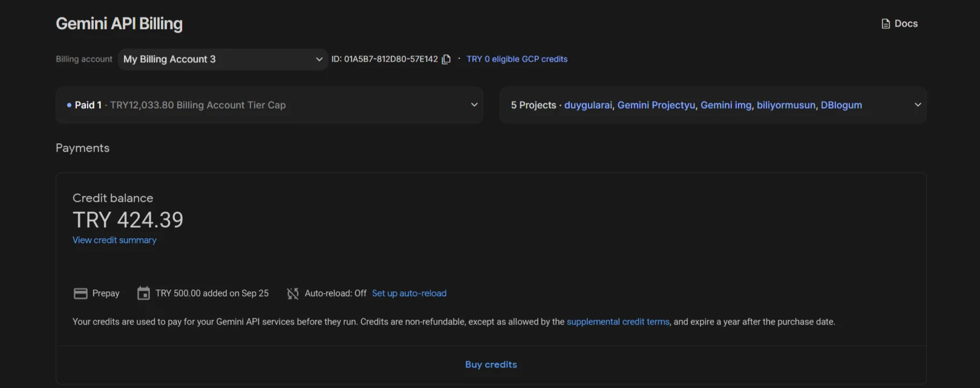Open the eligible GCP credits link

517,59
